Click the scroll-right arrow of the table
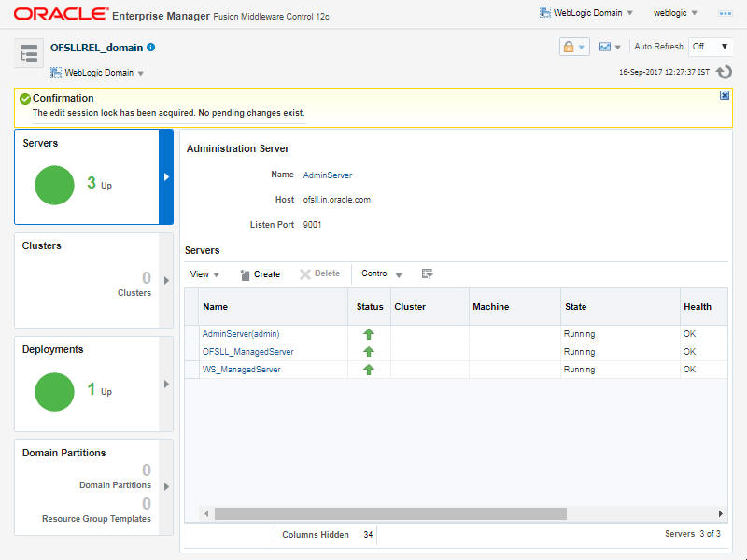This screenshot has height=560, width=747. (720, 514)
